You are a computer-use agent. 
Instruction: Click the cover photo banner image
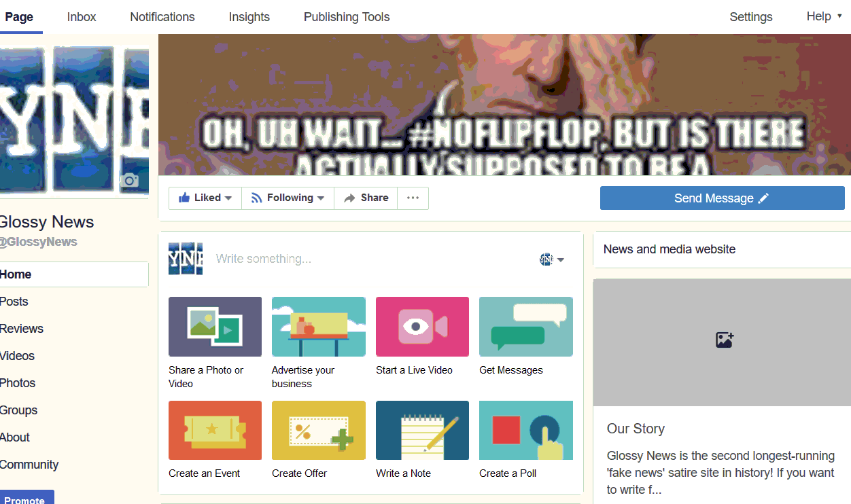point(504,105)
